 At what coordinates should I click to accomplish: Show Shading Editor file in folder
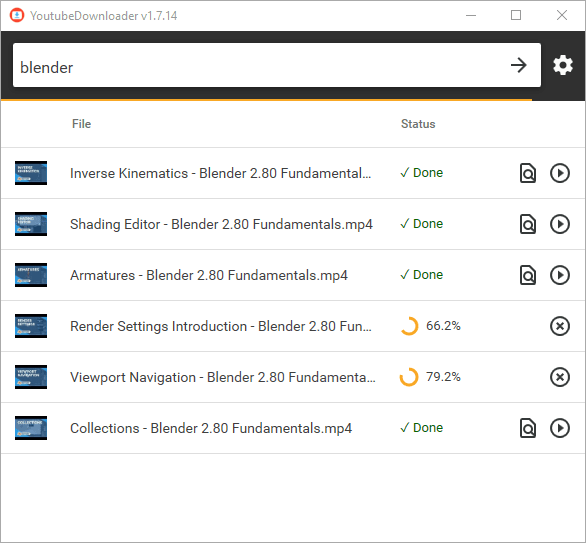point(528,224)
